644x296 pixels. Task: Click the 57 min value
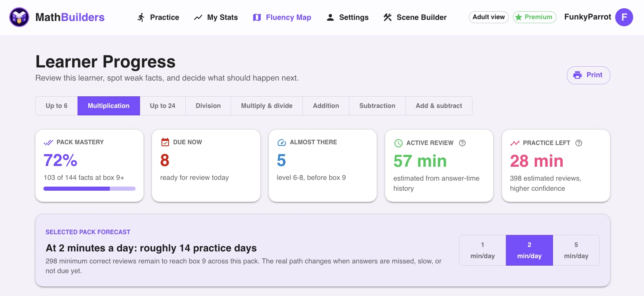coord(420,161)
